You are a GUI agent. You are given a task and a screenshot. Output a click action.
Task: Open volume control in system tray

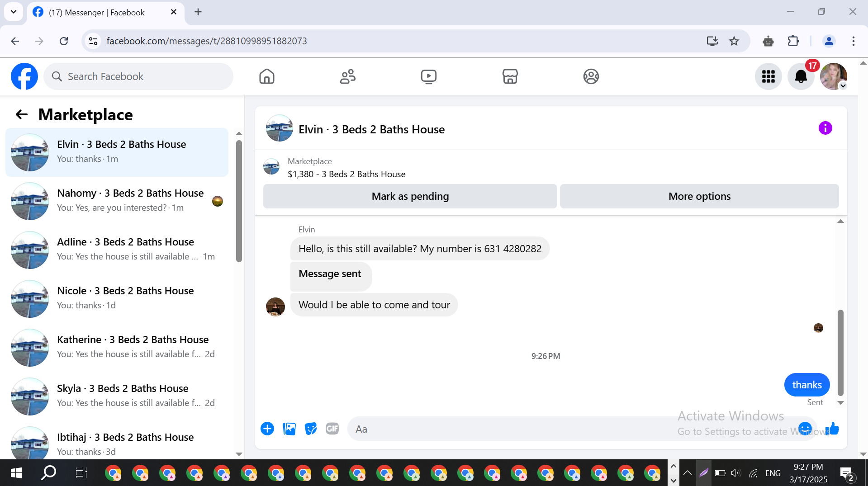pos(736,473)
